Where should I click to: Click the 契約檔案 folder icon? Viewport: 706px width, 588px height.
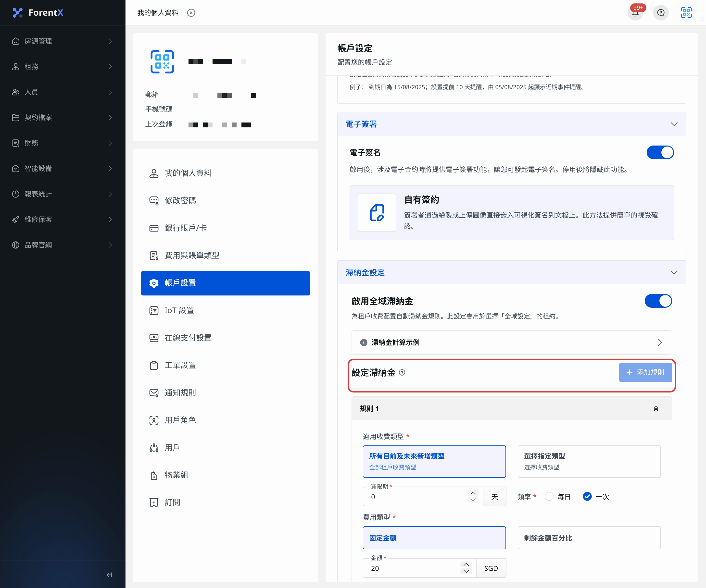point(15,118)
